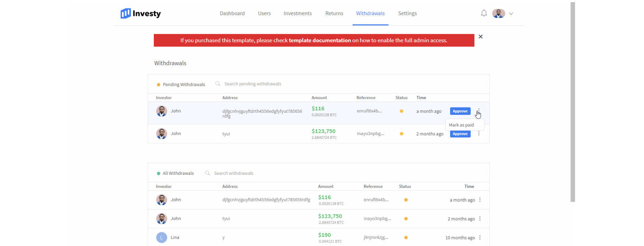
Task: Open the Settings tab
Action: pos(407,13)
